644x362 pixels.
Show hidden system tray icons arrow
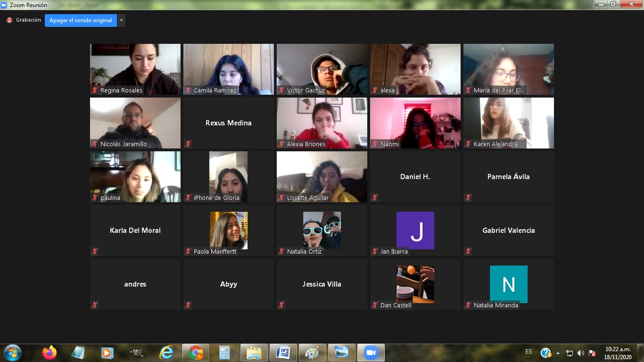click(558, 353)
